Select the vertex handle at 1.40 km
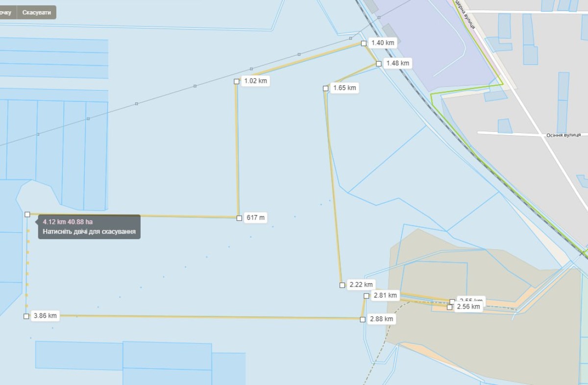 [x=364, y=43]
